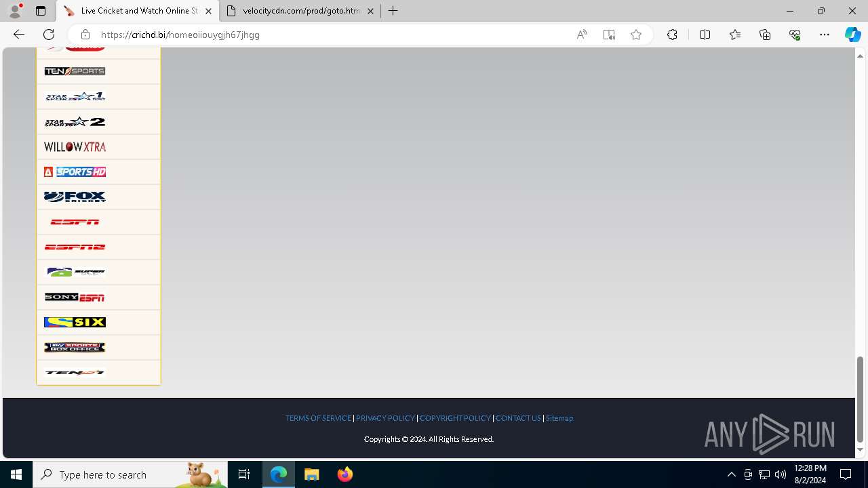
Task: Open Task View on taskbar
Action: pyautogui.click(x=244, y=474)
